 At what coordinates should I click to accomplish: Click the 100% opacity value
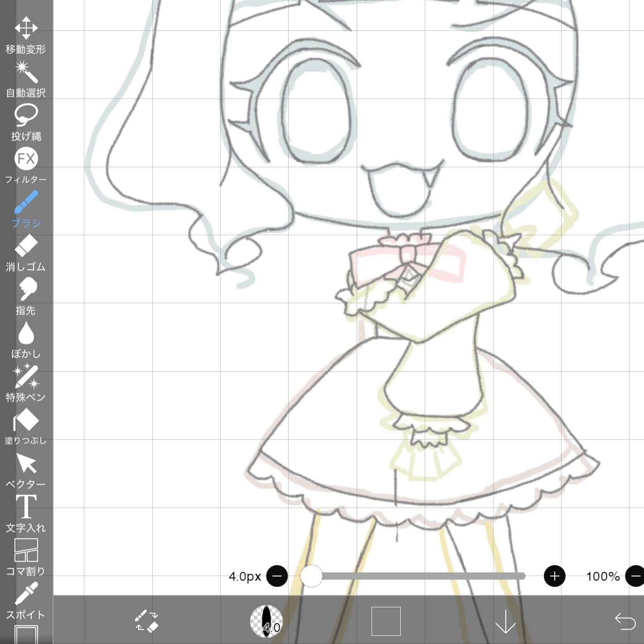coord(603,576)
